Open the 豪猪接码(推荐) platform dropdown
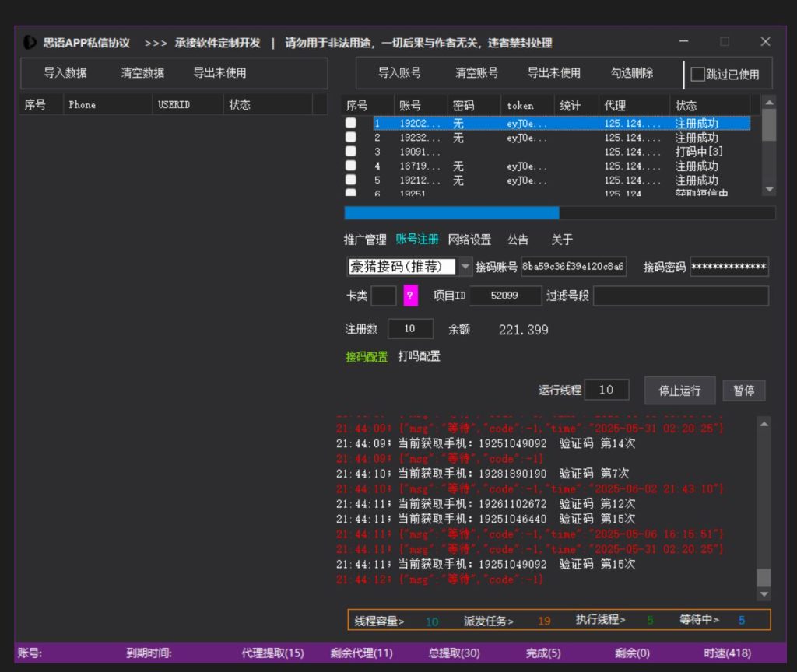The width and height of the screenshot is (797, 672). 465,267
